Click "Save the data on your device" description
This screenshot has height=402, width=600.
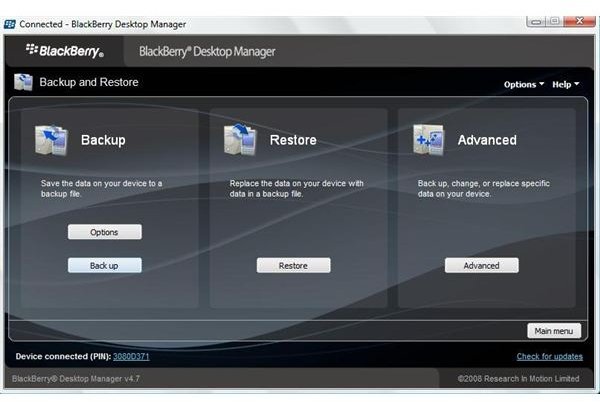(101, 189)
